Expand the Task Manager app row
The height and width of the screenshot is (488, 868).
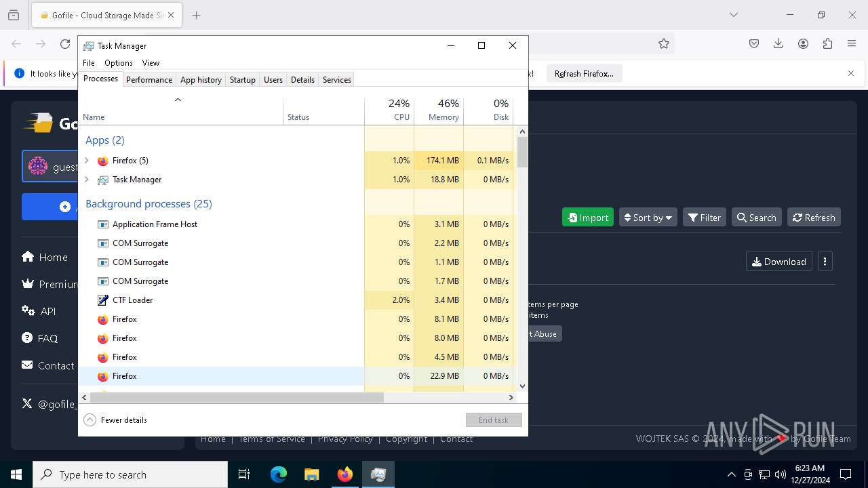point(86,180)
